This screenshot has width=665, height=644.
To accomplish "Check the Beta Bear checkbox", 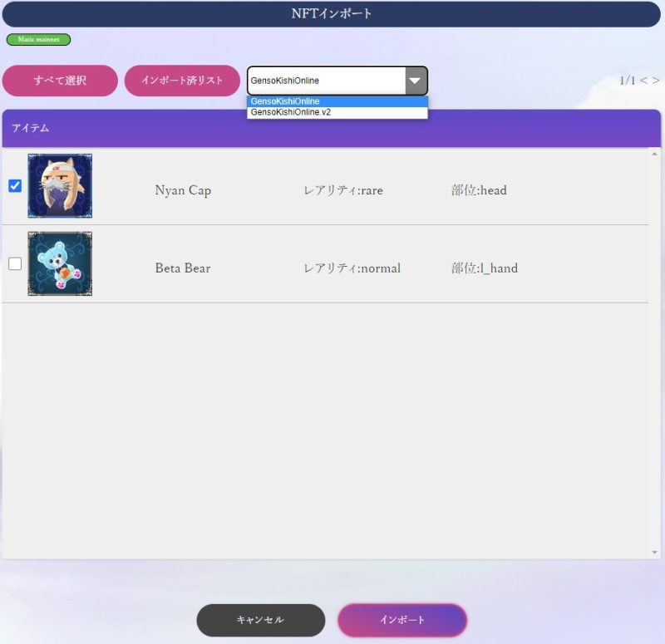I will pyautogui.click(x=15, y=263).
